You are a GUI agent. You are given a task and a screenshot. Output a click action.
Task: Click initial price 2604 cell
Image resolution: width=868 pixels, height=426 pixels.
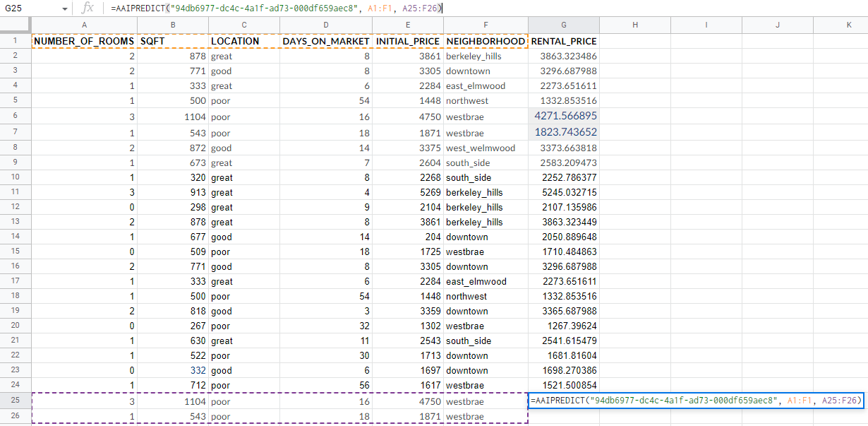408,162
